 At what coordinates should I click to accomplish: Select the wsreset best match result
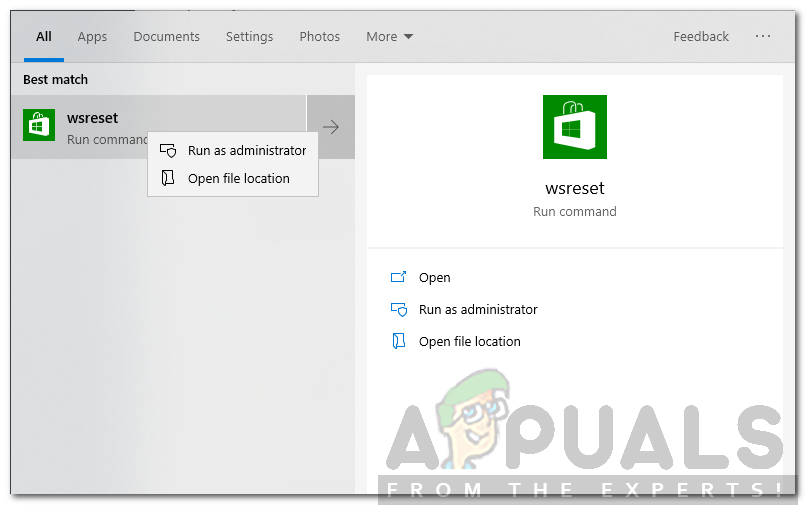pos(158,127)
